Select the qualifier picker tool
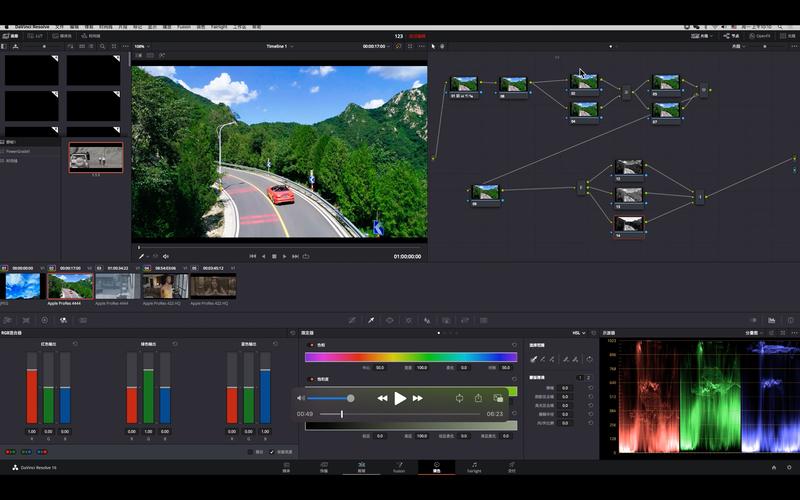The width and height of the screenshot is (800, 500). point(534,359)
